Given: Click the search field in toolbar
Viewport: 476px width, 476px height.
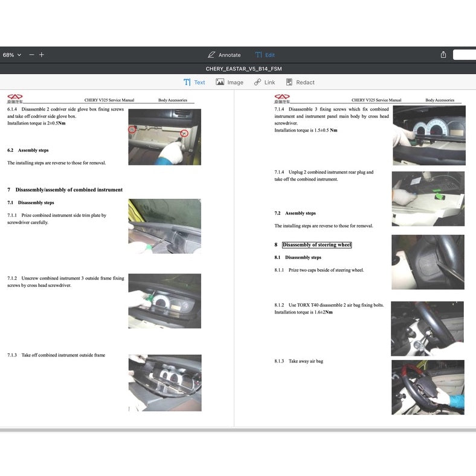Looking at the screenshot, I should pos(464,55).
